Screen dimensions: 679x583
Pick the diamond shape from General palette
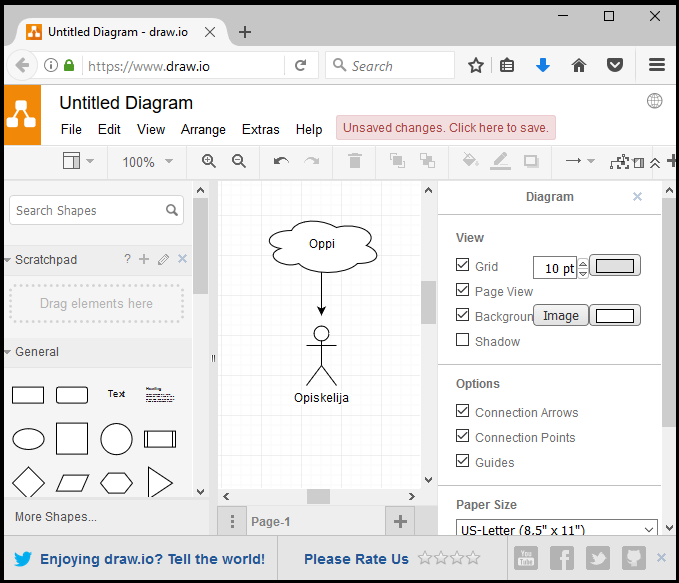[x=28, y=483]
